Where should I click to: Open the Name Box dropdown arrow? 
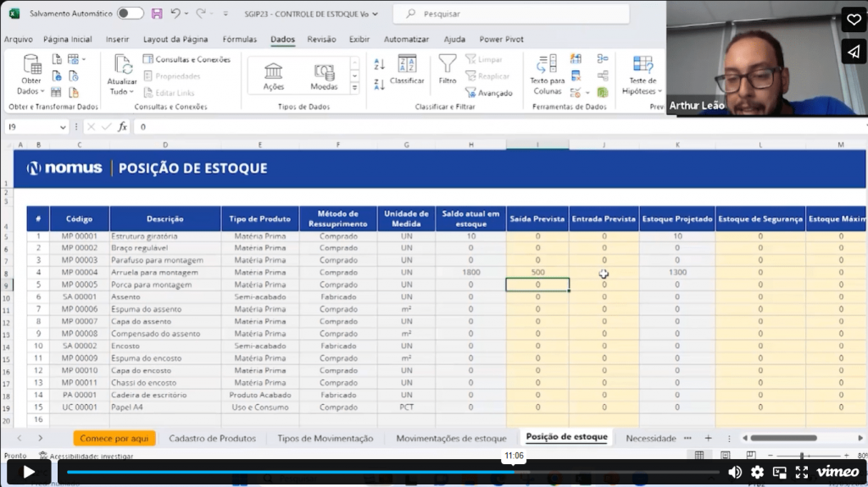63,127
